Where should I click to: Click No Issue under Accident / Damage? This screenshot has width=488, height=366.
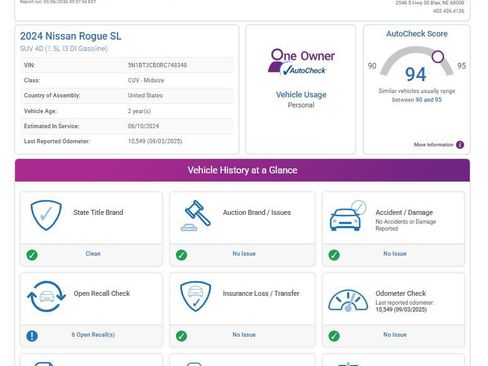[395, 254]
